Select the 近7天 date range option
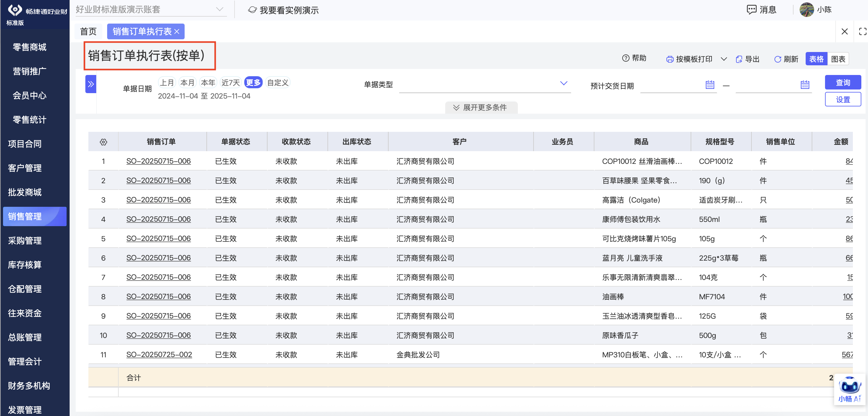This screenshot has height=416, width=868. click(231, 83)
